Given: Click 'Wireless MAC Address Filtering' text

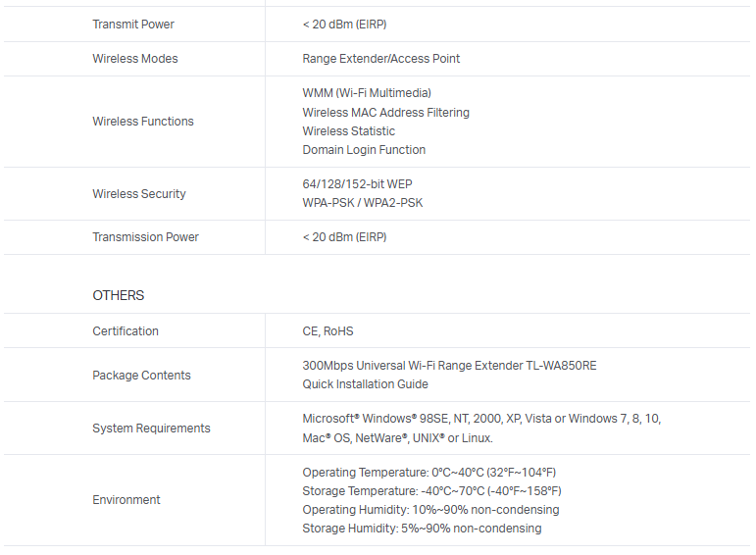Looking at the screenshot, I should click(385, 113).
